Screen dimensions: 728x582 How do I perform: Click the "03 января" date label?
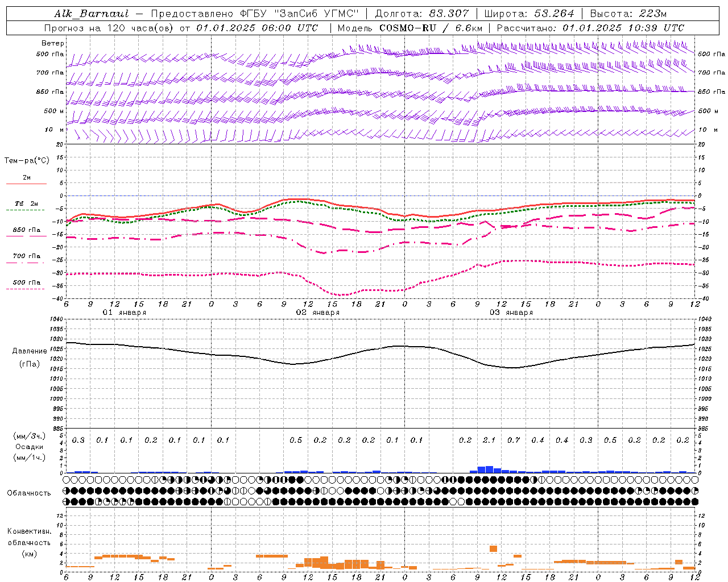pos(511,313)
